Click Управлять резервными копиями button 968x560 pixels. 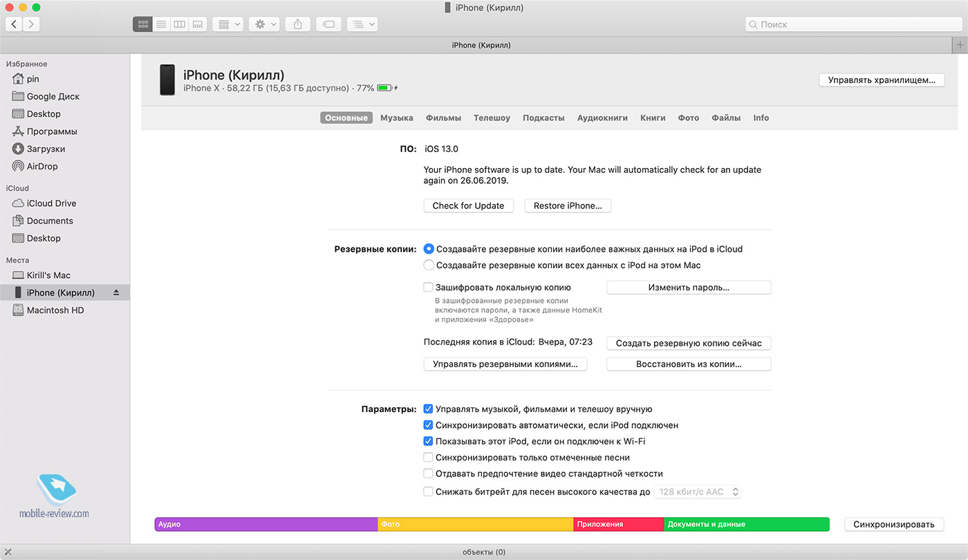pos(505,364)
